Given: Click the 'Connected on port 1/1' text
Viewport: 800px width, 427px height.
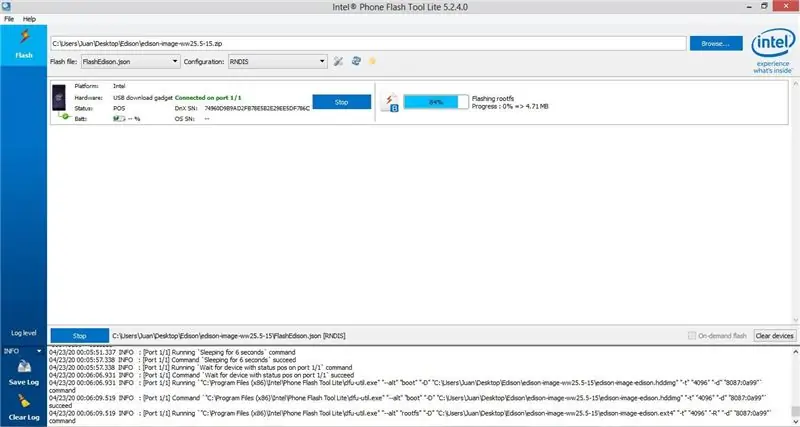Looking at the screenshot, I should point(208,97).
